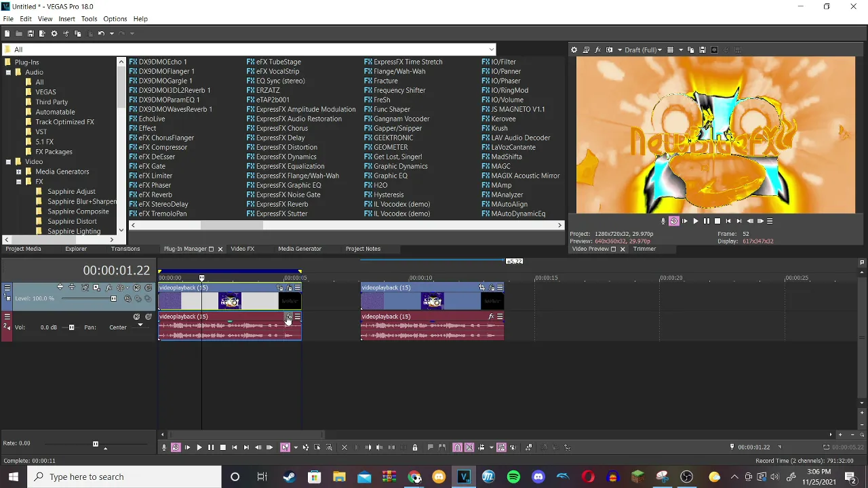Stop playback on timeline transport
This screenshot has width=868, height=488.
pos(223,447)
